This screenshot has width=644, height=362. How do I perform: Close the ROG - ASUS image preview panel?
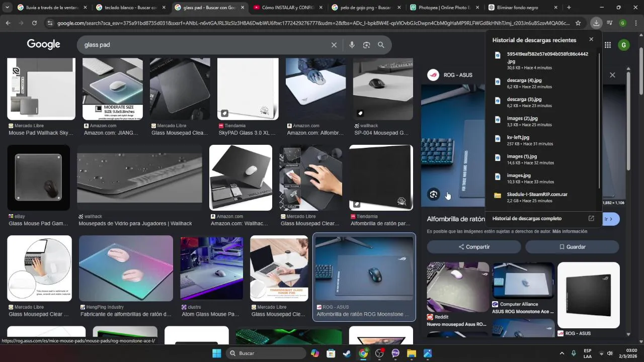click(612, 75)
